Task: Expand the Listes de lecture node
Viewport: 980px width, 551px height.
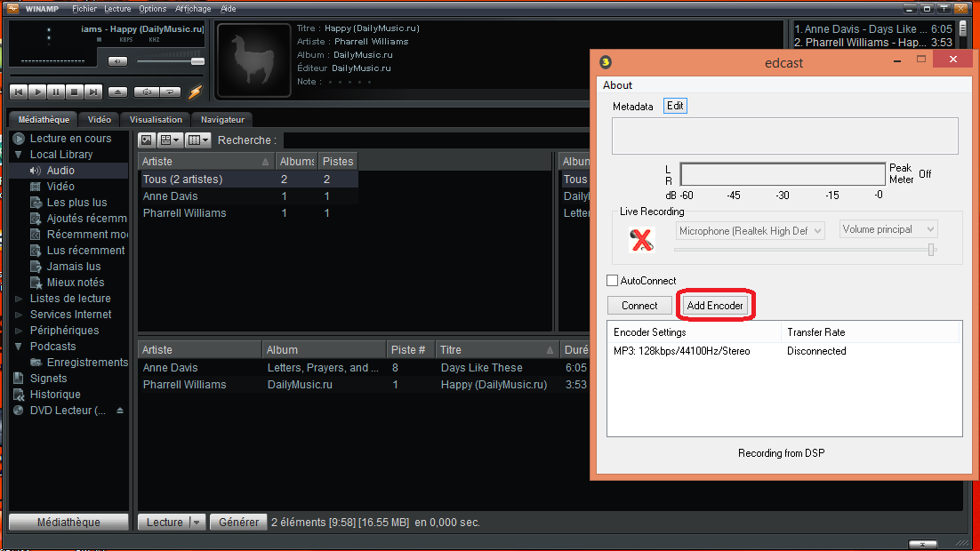Action: 18,299
